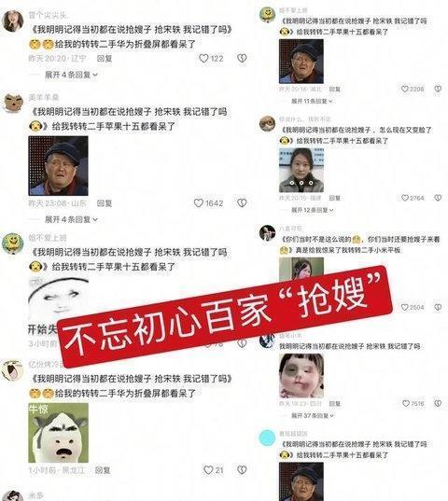Expand 4 replies under the 山东 comment
Image resolution: width=448 pixels, height=501 pixels.
[x=71, y=219]
